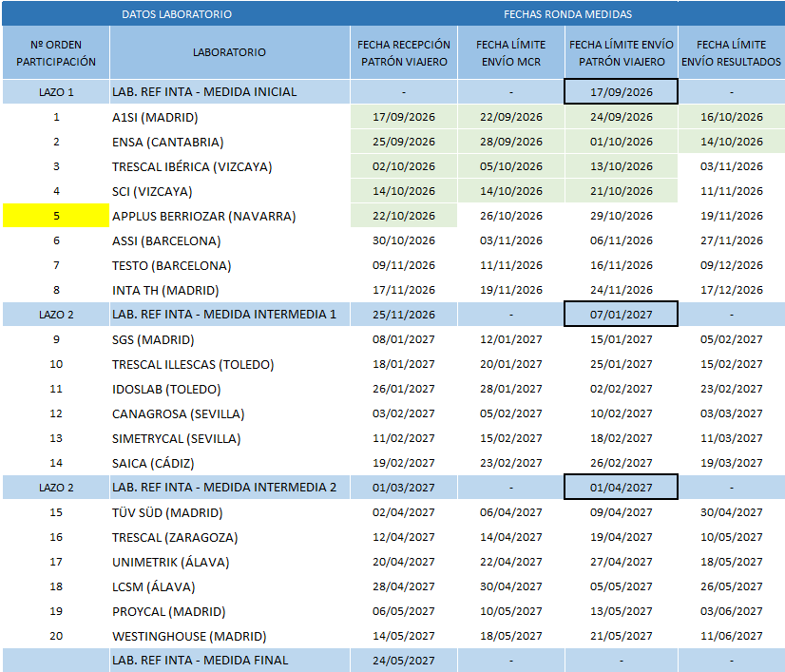Click LAB. REF INTA - MEDIDA FINAL cell

[x=229, y=661]
